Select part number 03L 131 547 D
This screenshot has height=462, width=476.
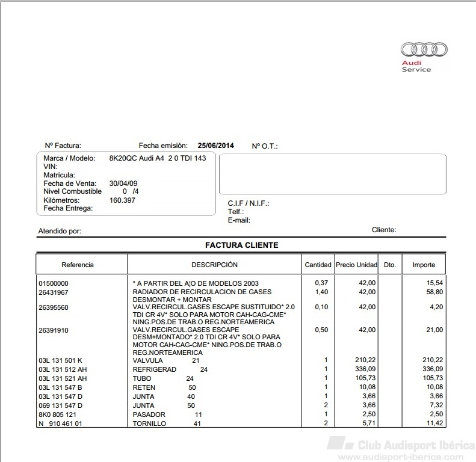pos(60,396)
